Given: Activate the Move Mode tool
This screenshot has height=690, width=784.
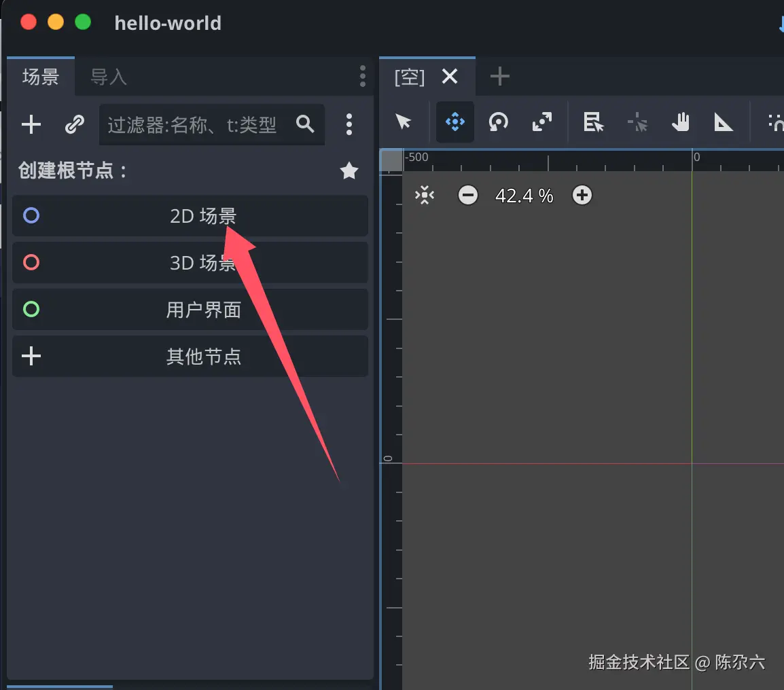Looking at the screenshot, I should [x=455, y=122].
